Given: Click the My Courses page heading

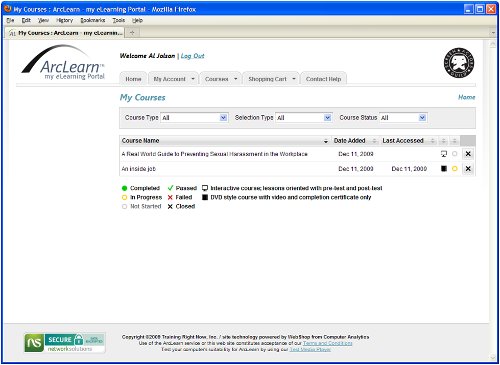Looking at the screenshot, I should click(x=143, y=97).
